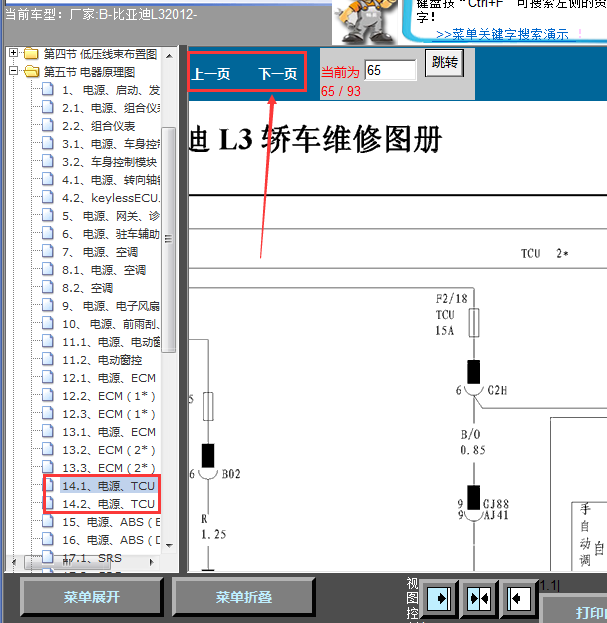The width and height of the screenshot is (607, 623).
Task: Select 12.1、电源、ECM entry
Action: pos(109,378)
